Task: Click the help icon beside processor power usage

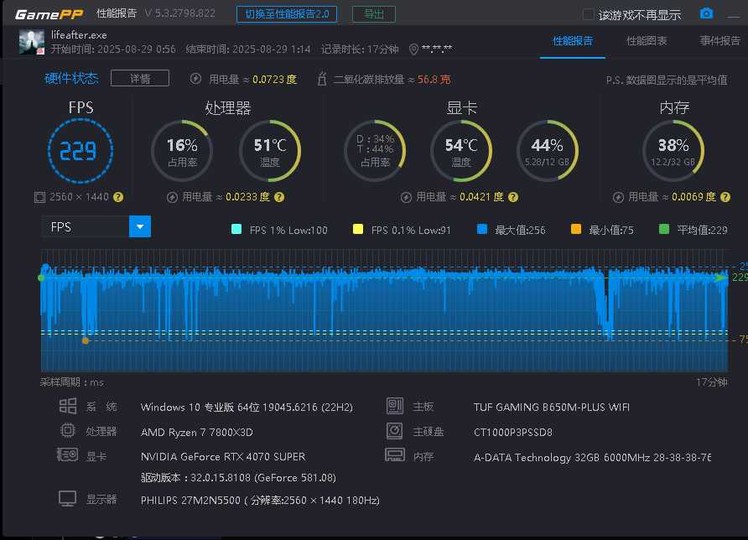Action: point(279,198)
